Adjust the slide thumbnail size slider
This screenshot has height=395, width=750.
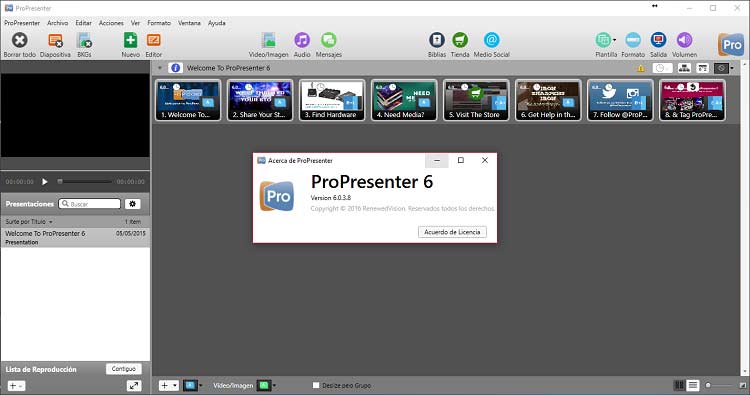[x=720, y=385]
